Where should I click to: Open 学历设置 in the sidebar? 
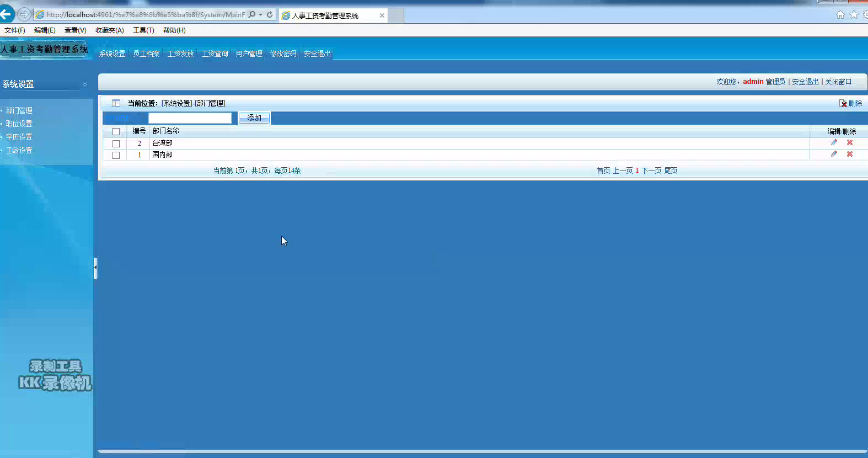(x=19, y=137)
